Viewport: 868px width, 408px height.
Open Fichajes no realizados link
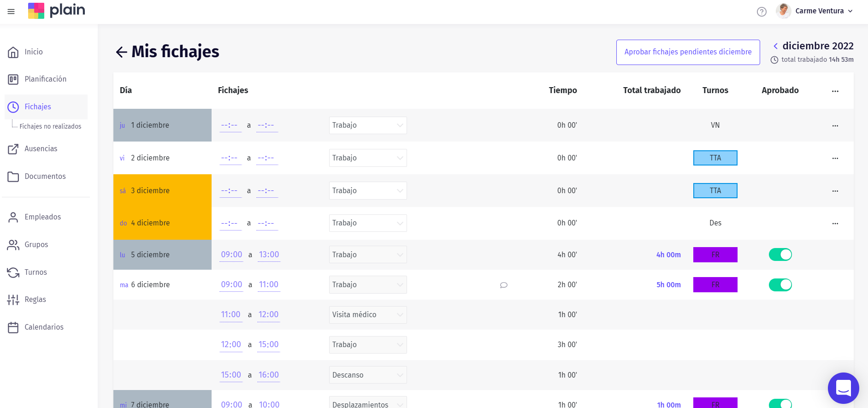50,126
